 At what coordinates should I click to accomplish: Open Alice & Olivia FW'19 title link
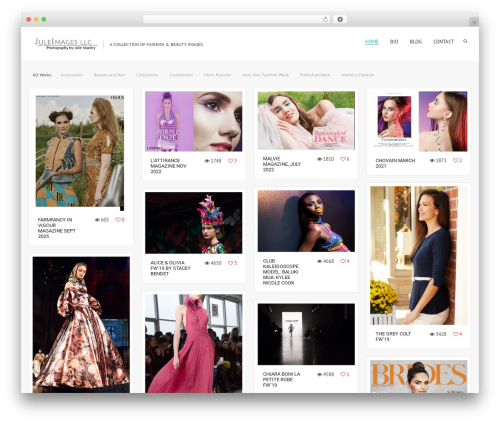tap(170, 268)
